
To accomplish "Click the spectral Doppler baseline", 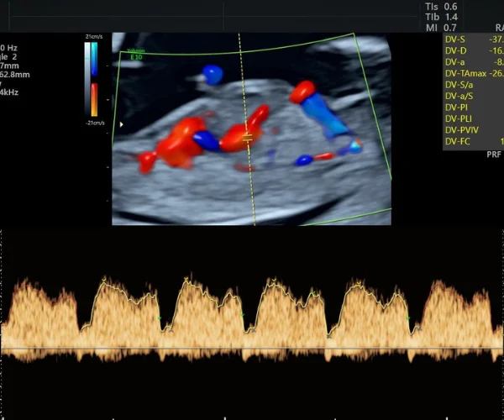I will pyautogui.click(x=252, y=349).
